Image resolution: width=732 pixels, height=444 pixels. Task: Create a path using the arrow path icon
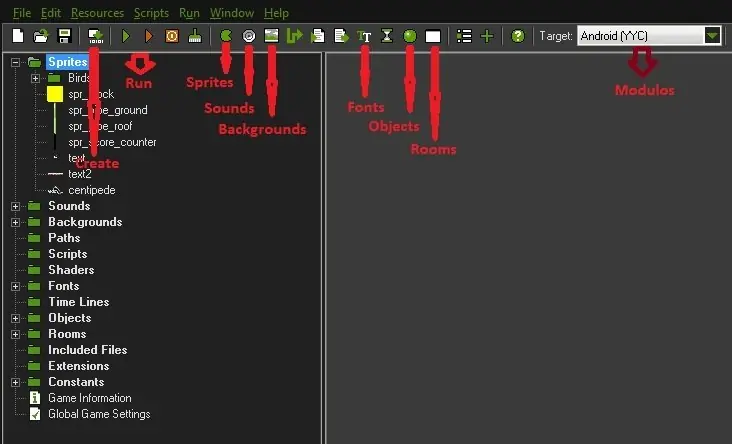click(x=295, y=36)
